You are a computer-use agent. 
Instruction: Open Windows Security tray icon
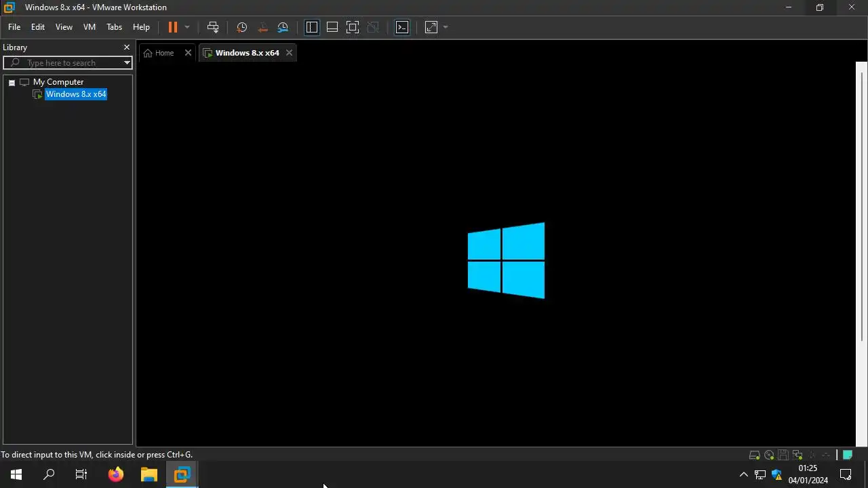(x=776, y=474)
